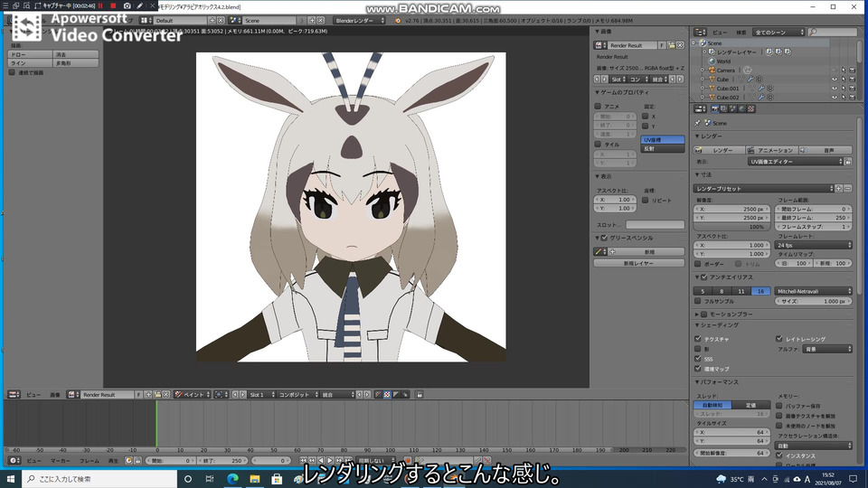Toggle visibility eye of Cube.001 in outliner
Screen dimensions: 868x488
pyautogui.click(x=835, y=88)
